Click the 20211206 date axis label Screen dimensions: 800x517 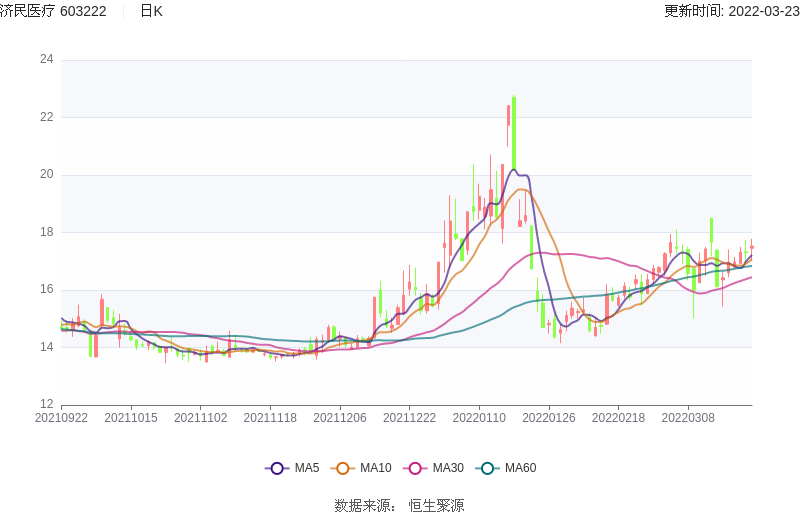click(340, 418)
